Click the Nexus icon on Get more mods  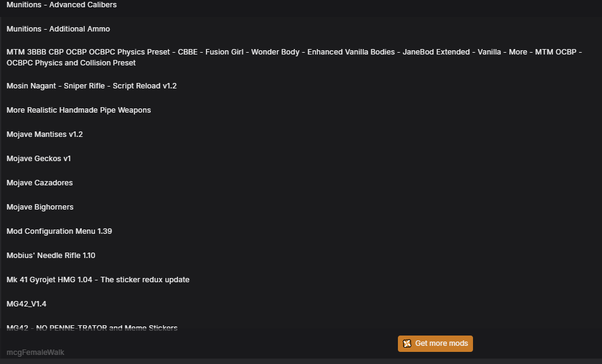407,343
